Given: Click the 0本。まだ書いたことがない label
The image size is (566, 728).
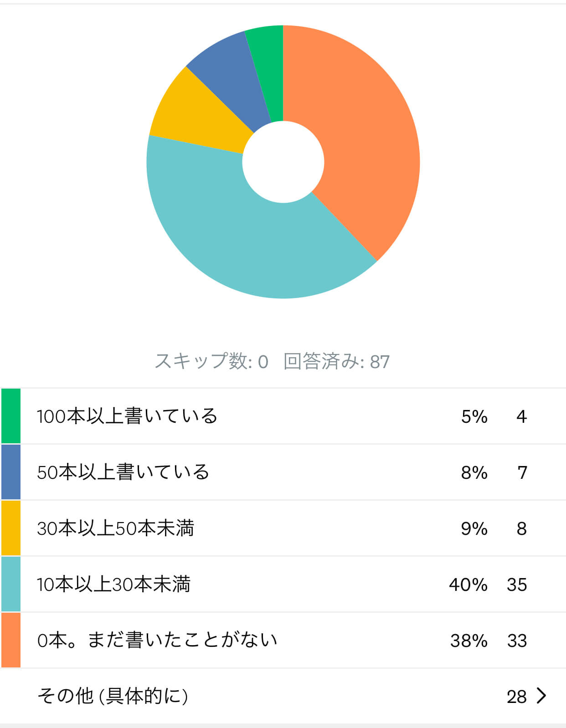Looking at the screenshot, I should pyautogui.click(x=157, y=640).
